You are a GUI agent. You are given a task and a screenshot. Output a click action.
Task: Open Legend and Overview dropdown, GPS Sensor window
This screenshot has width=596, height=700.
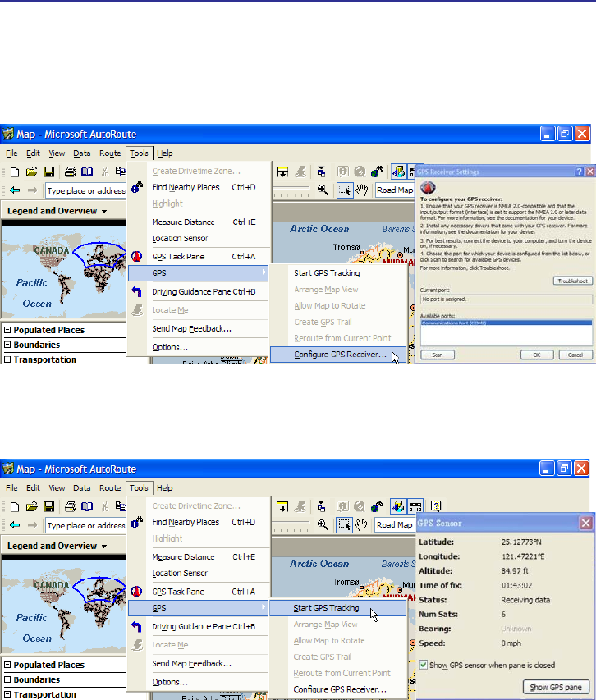[x=104, y=546]
